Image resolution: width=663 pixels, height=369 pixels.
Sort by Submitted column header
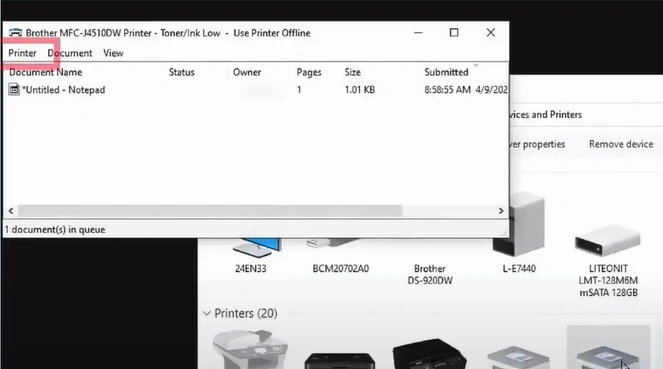pyautogui.click(x=447, y=72)
